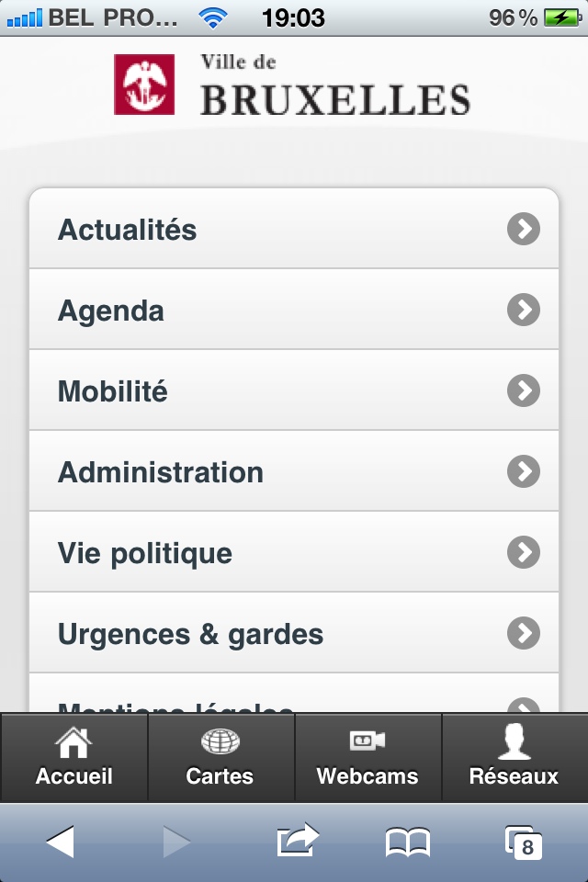Go back with Safari back arrow
This screenshot has height=882, width=588.
click(61, 842)
